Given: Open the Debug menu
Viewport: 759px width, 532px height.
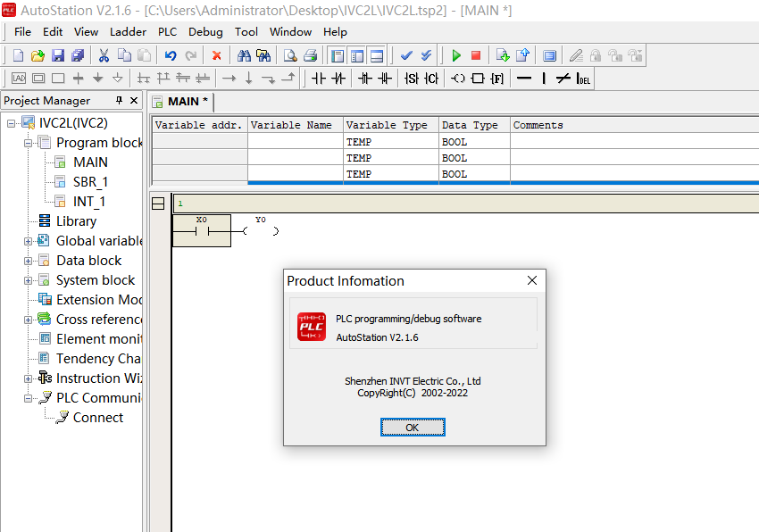Looking at the screenshot, I should click(x=205, y=31).
